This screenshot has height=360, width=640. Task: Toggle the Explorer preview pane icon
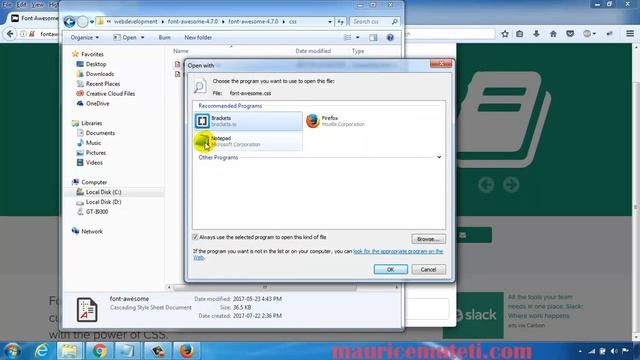point(373,38)
